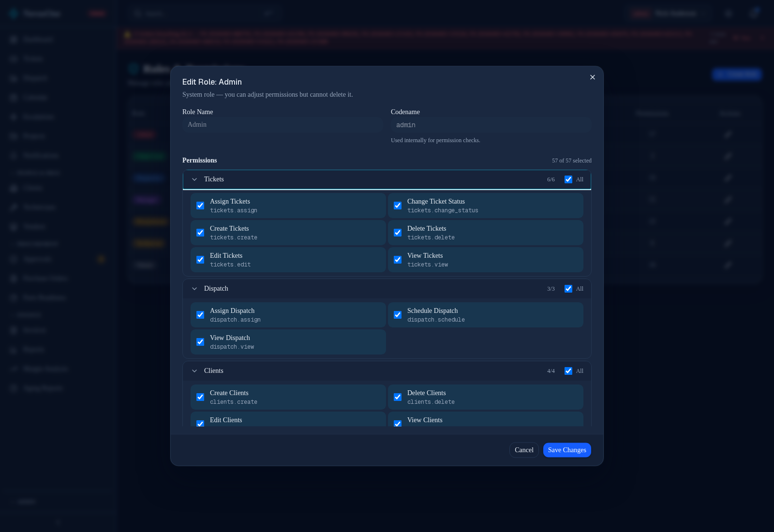Screen dimensions: 774x532
Task: Uncheck the All checkbox for Tickets
Action: [x=568, y=179]
